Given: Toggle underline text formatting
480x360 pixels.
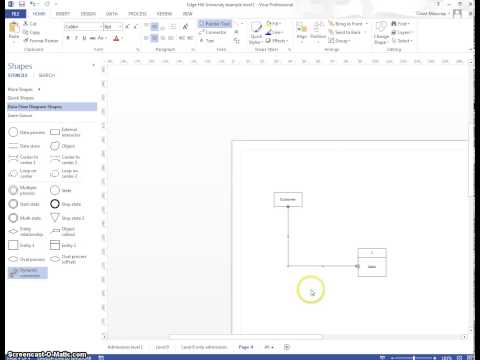Looking at the screenshot, I should [84, 38].
